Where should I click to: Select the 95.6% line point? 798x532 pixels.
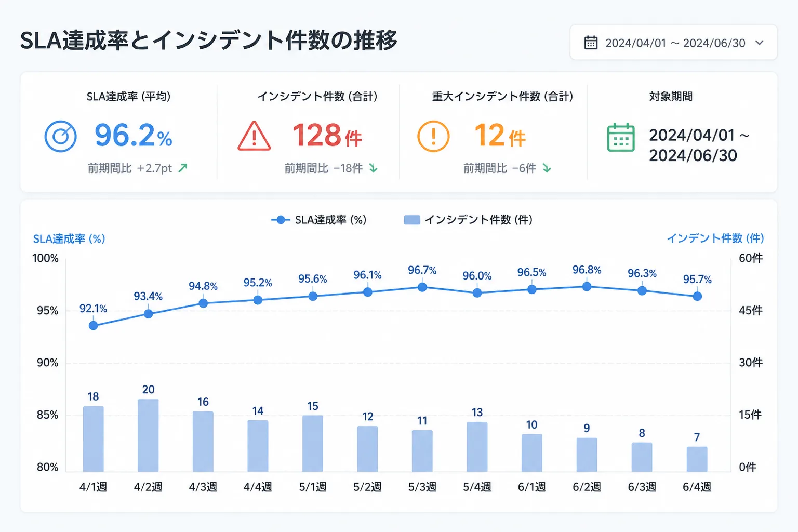click(313, 296)
